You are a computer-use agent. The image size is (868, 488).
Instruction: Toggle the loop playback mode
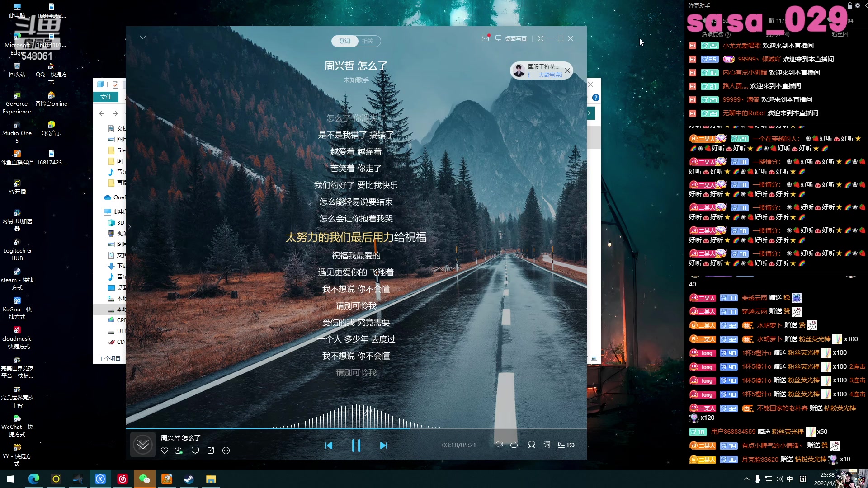pyautogui.click(x=514, y=445)
